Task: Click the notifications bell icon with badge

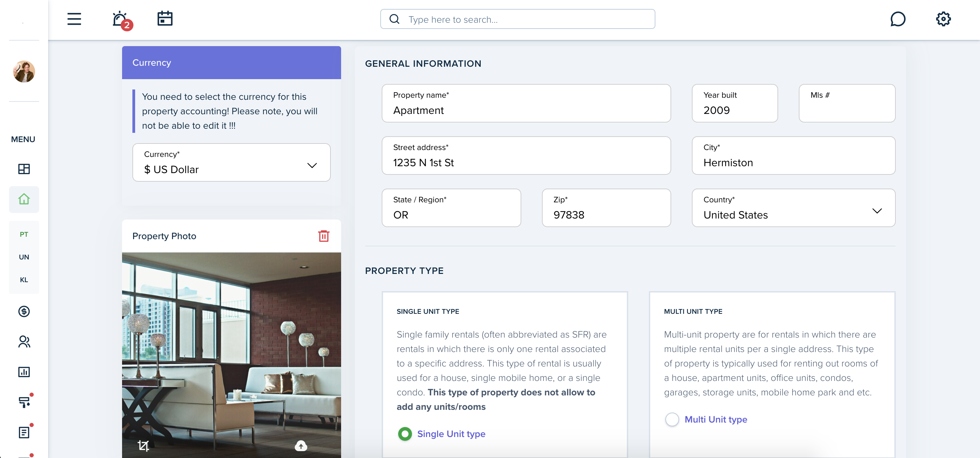Action: tap(120, 19)
